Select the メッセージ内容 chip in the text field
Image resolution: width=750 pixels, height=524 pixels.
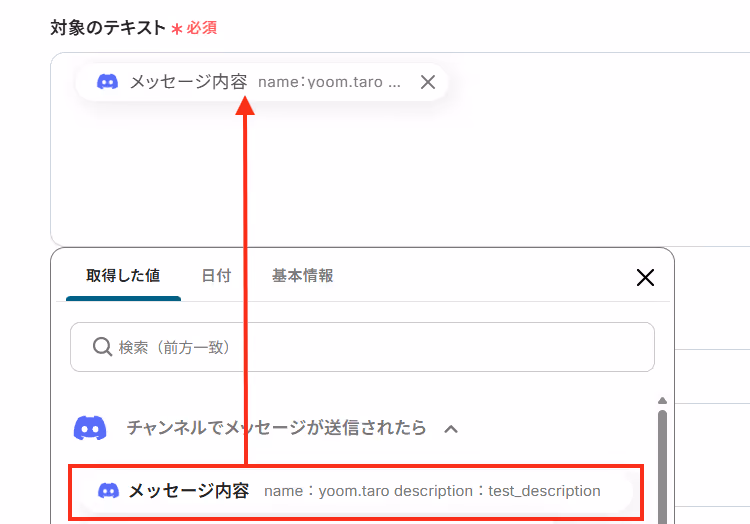pyautogui.click(x=261, y=82)
